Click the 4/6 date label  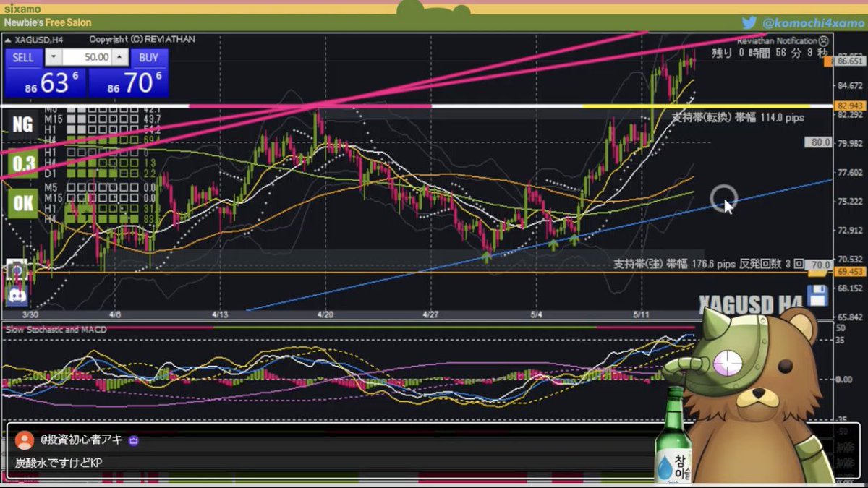[114, 315]
